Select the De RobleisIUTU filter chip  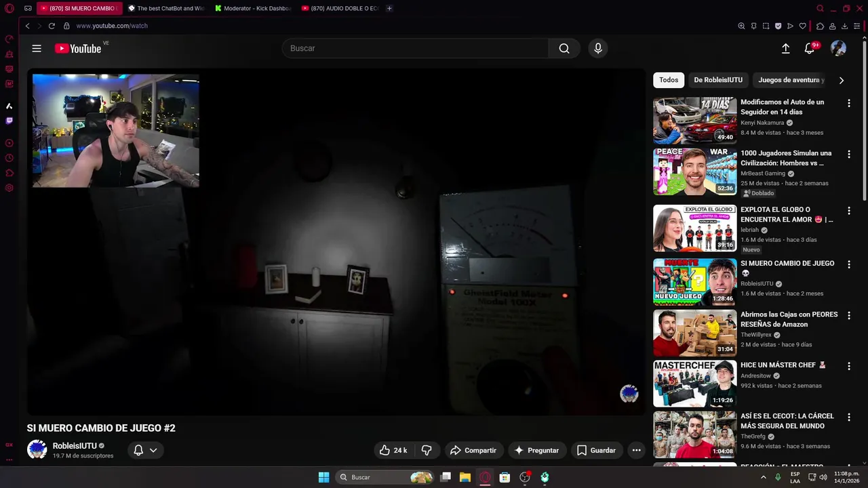pyautogui.click(x=718, y=80)
